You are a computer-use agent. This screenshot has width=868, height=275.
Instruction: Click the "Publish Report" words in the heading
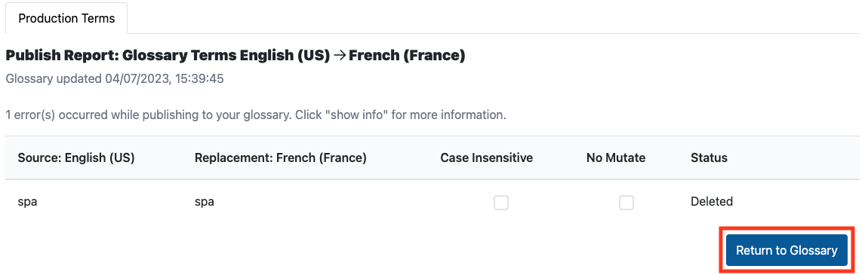[x=60, y=56]
